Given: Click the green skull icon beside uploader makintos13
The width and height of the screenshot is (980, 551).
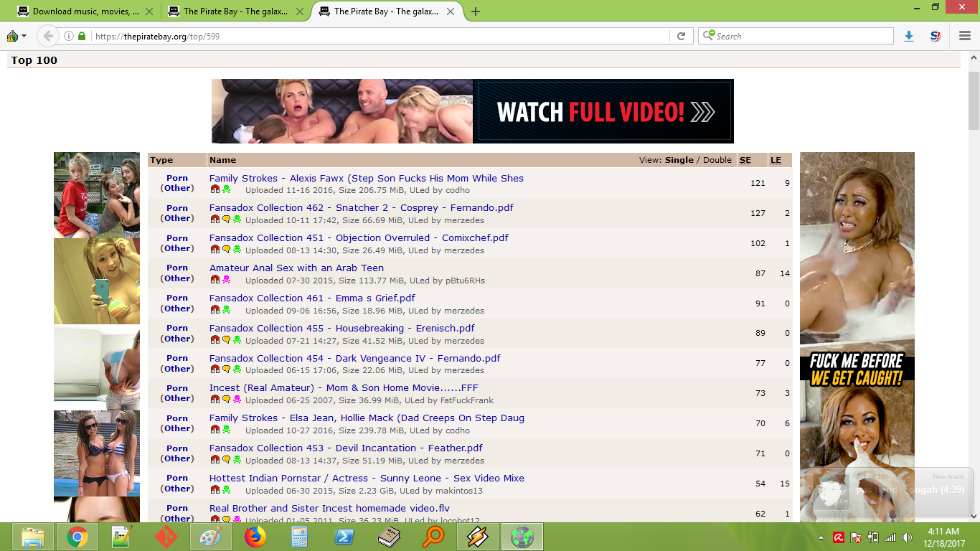Looking at the screenshot, I should point(226,490).
